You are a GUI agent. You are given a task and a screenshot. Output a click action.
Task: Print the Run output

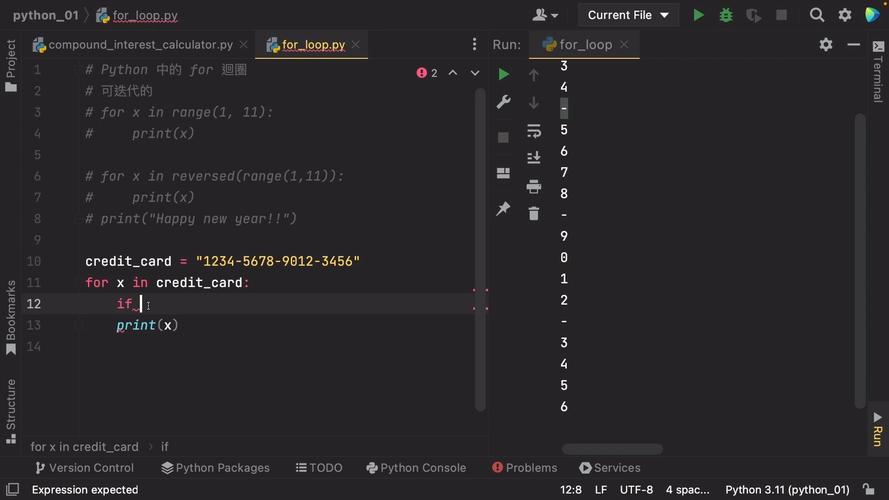534,186
